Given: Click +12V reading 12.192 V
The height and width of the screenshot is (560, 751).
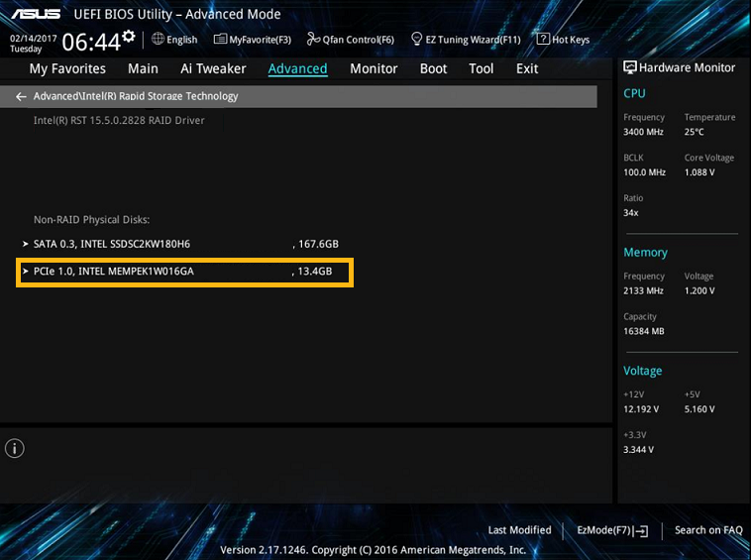Looking at the screenshot, I should click(641, 409).
